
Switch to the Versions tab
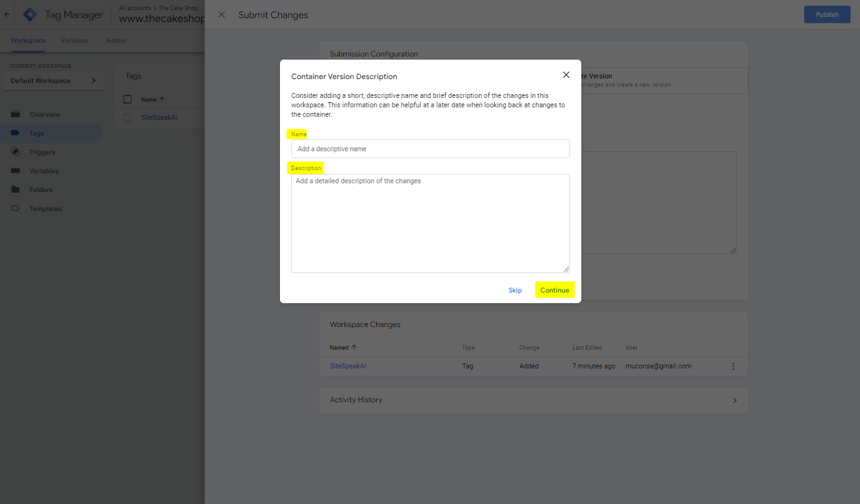pyautogui.click(x=74, y=41)
